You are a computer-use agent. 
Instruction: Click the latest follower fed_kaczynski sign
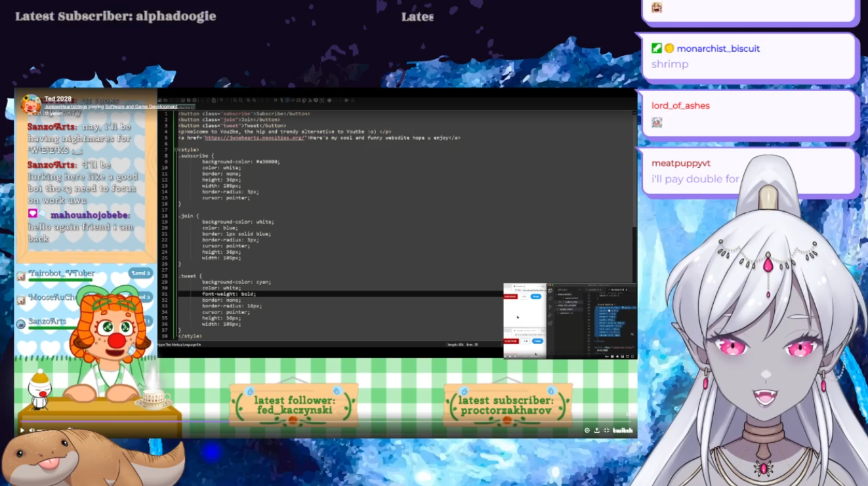pyautogui.click(x=294, y=405)
